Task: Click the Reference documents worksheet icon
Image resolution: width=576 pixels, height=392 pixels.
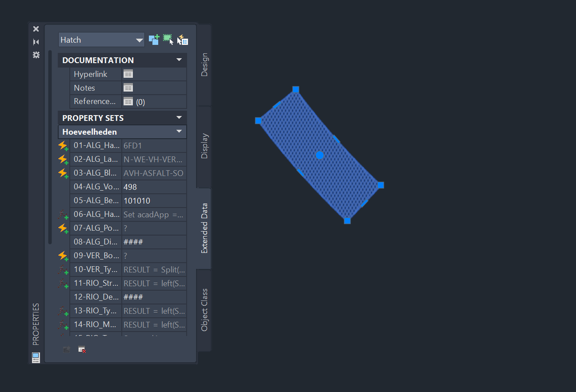Action: coord(128,102)
